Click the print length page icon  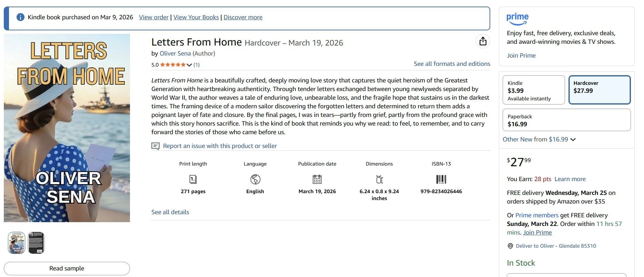click(193, 179)
